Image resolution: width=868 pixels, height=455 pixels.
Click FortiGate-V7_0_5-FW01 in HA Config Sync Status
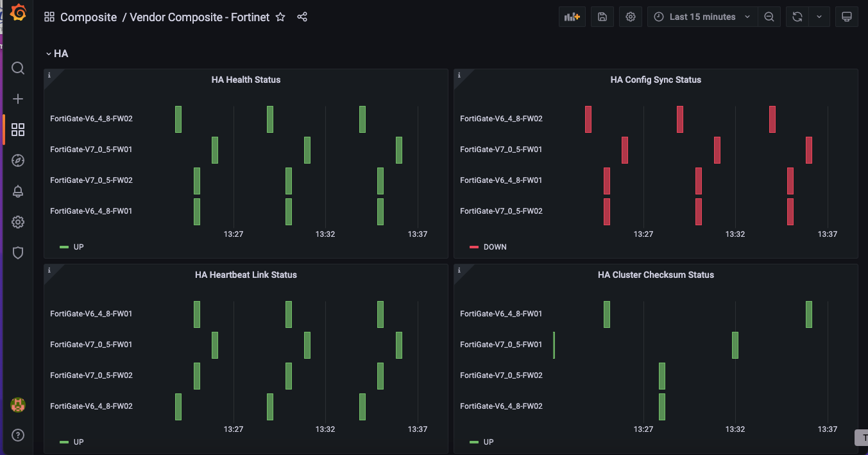click(501, 150)
